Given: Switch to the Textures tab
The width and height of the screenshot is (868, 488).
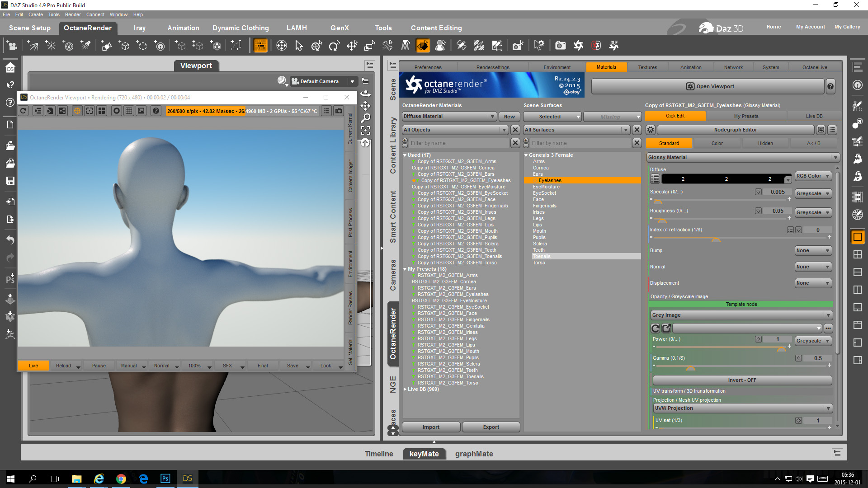Looking at the screenshot, I should click(x=647, y=67).
